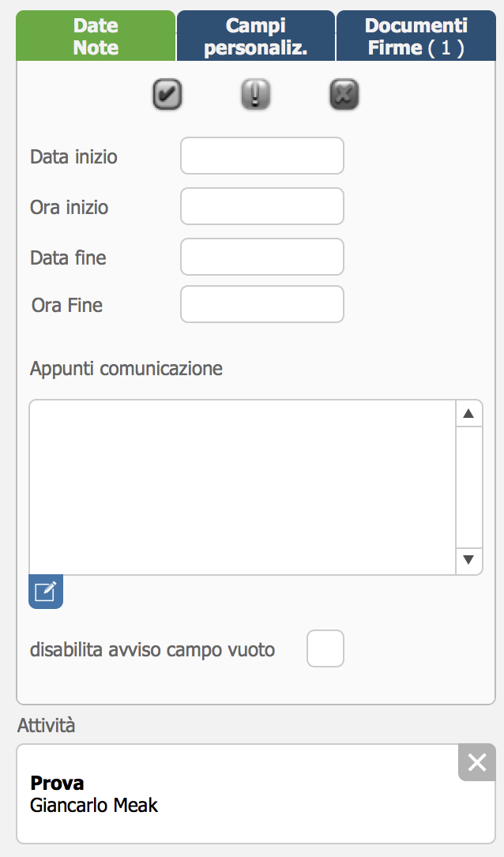Screen dimensions: 504x857
Task: Enable disabilita avviso campo vuoto checkbox
Action: tap(325, 648)
